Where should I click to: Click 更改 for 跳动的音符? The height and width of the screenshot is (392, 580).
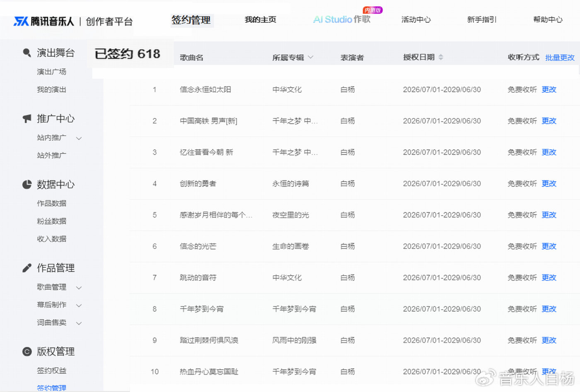coord(549,278)
